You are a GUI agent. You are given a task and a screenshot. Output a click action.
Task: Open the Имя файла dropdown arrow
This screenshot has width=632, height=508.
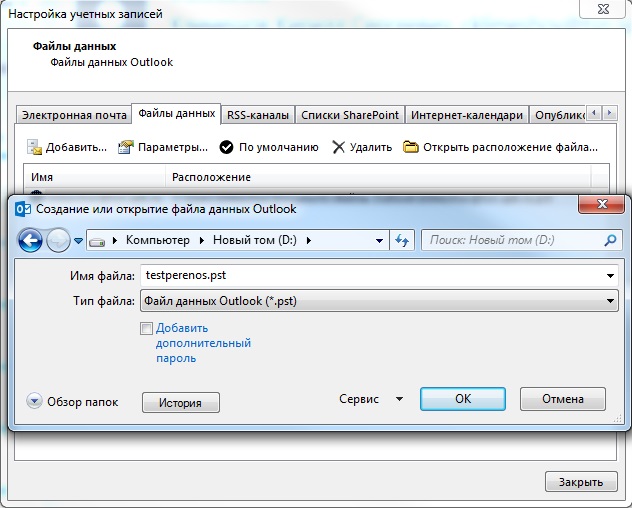point(610,276)
